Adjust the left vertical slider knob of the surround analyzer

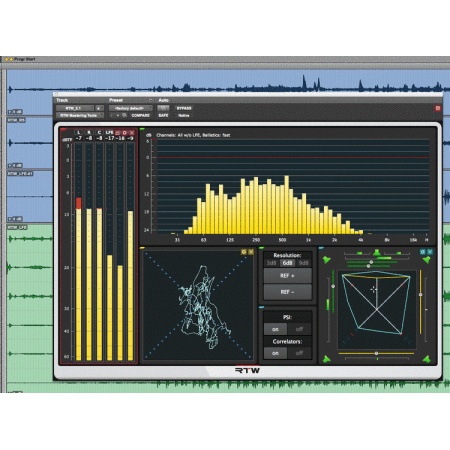pos(333,286)
